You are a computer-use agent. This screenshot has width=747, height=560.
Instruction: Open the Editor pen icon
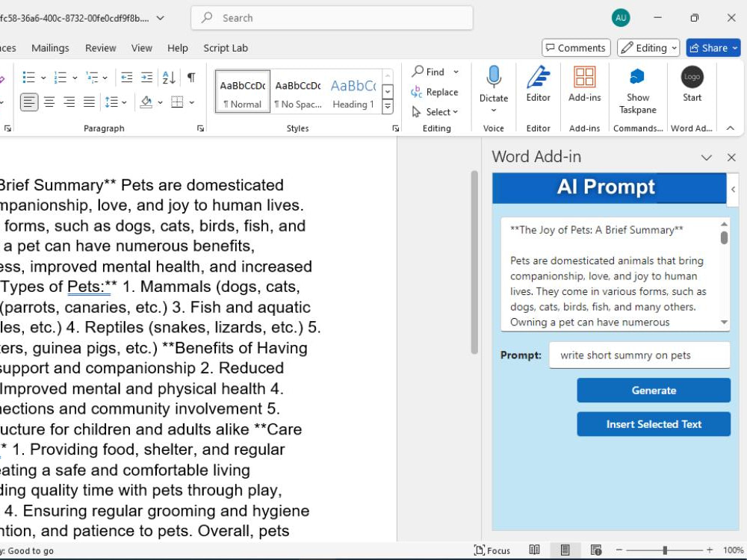click(539, 78)
